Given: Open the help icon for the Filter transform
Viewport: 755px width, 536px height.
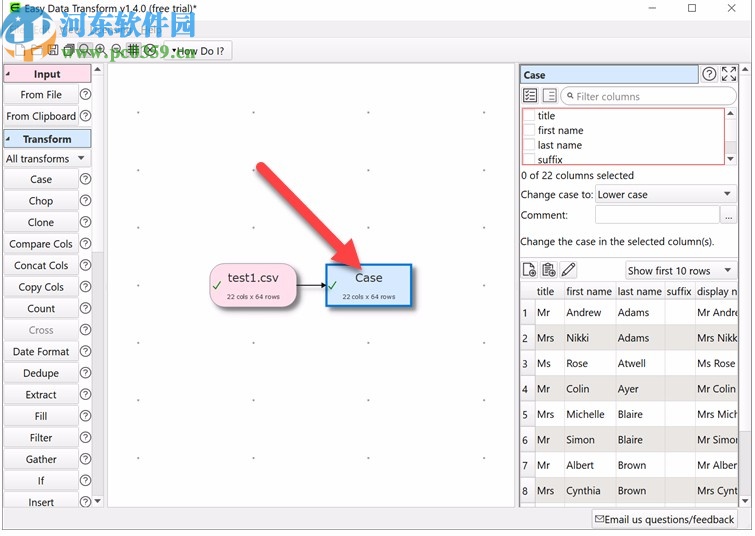Looking at the screenshot, I should click(85, 437).
